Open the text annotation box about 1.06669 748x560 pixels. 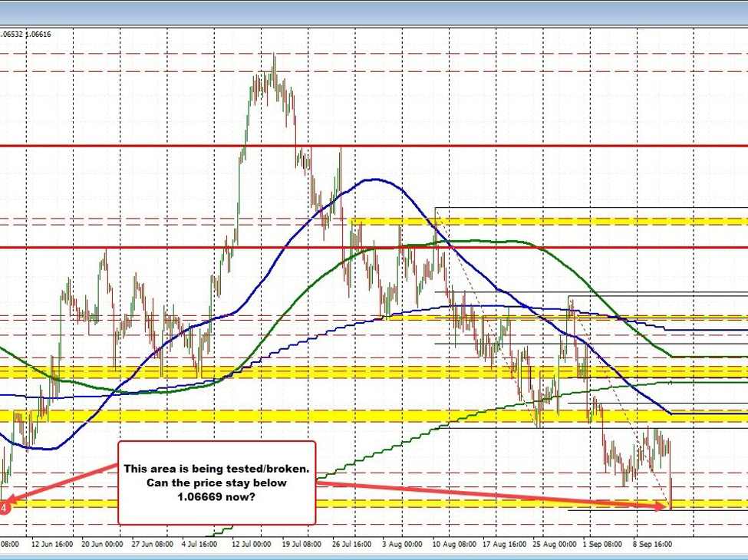click(x=217, y=482)
